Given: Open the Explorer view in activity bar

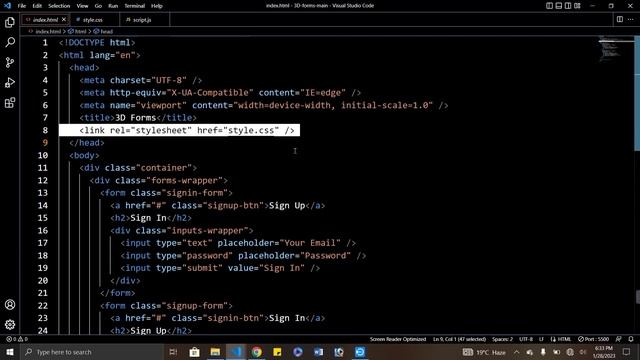Looking at the screenshot, I should click(x=10, y=22).
